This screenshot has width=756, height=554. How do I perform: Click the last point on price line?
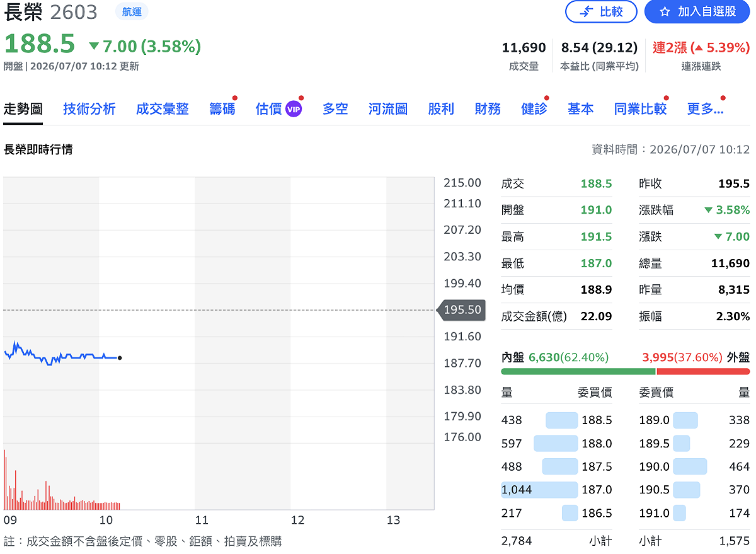point(120,358)
